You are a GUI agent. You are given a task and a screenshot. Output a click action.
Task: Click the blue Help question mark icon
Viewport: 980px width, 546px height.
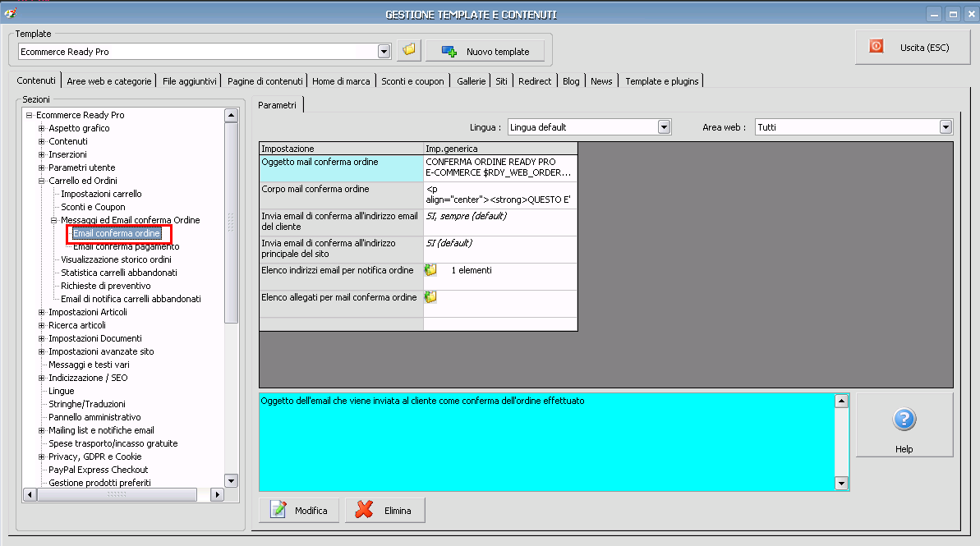[904, 419]
